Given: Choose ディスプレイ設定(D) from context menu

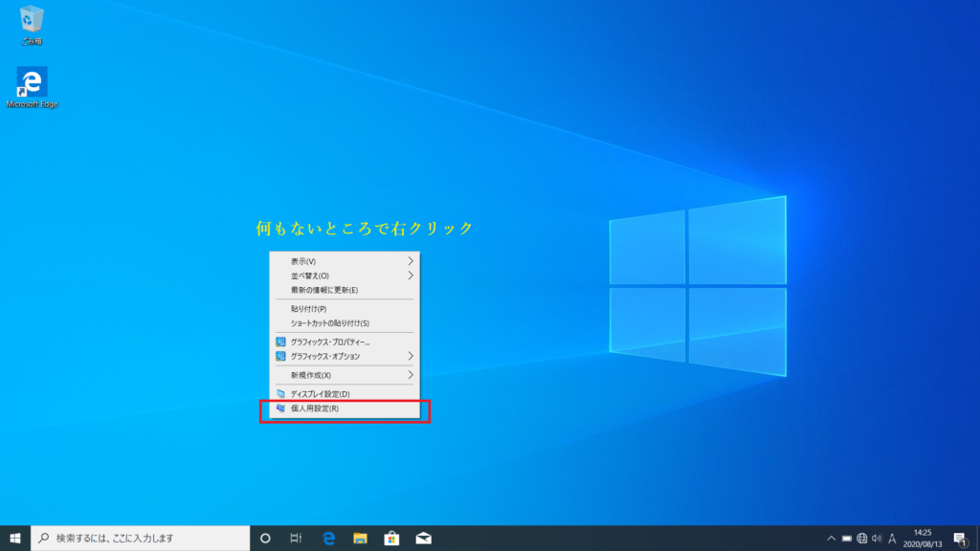Looking at the screenshot, I should [345, 393].
